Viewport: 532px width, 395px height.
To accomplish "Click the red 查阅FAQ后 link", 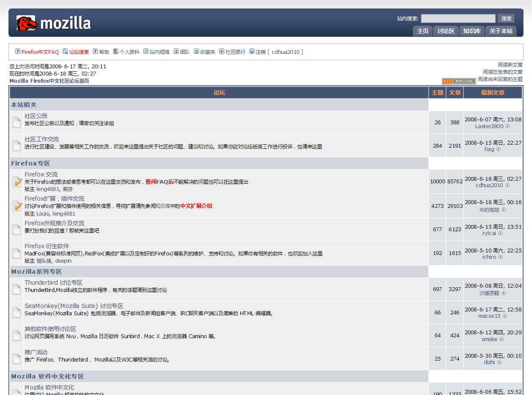I will point(159,182).
